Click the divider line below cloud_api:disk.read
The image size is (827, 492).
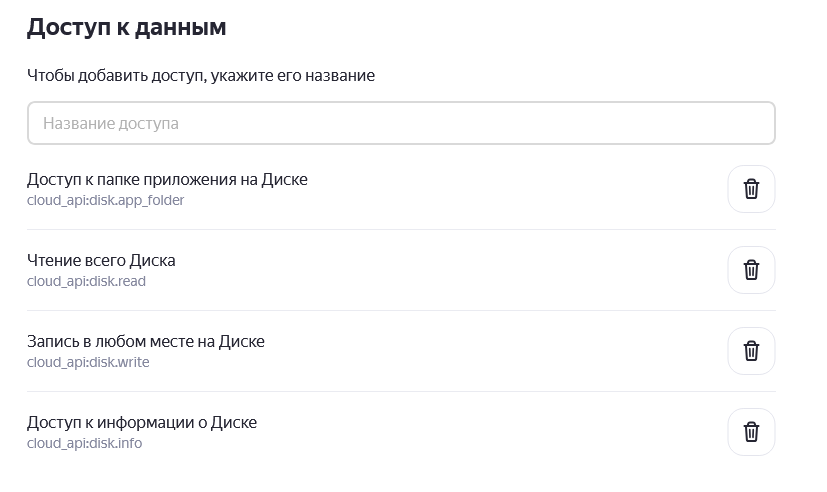pos(401,310)
